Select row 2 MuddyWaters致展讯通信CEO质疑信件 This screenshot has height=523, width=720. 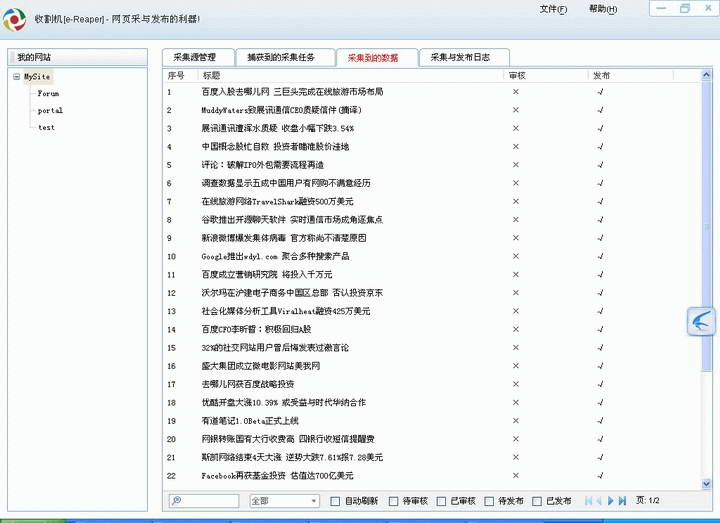tap(432, 110)
